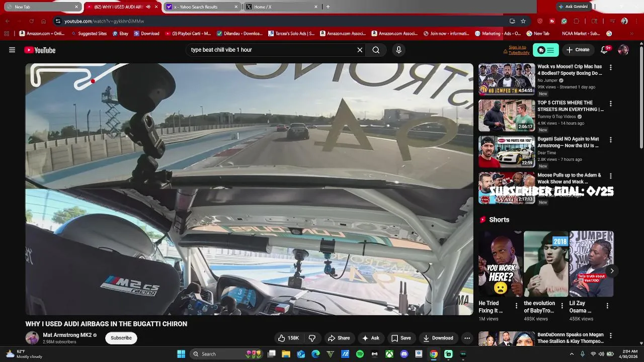The width and height of the screenshot is (644, 362).
Task: Open the Bugatti Said NO Again thumbnail
Action: tap(507, 151)
